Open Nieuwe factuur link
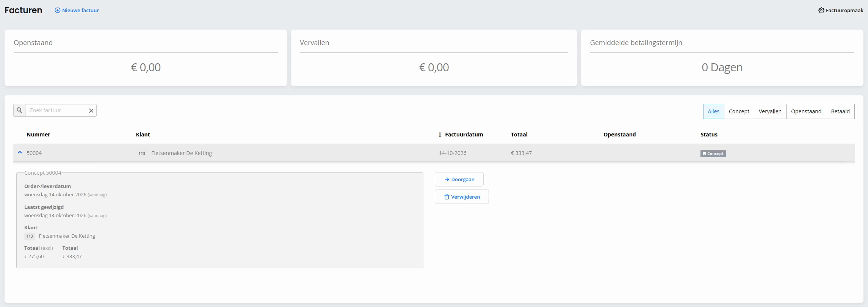Image resolution: width=868 pixels, height=307 pixels. coord(77,10)
